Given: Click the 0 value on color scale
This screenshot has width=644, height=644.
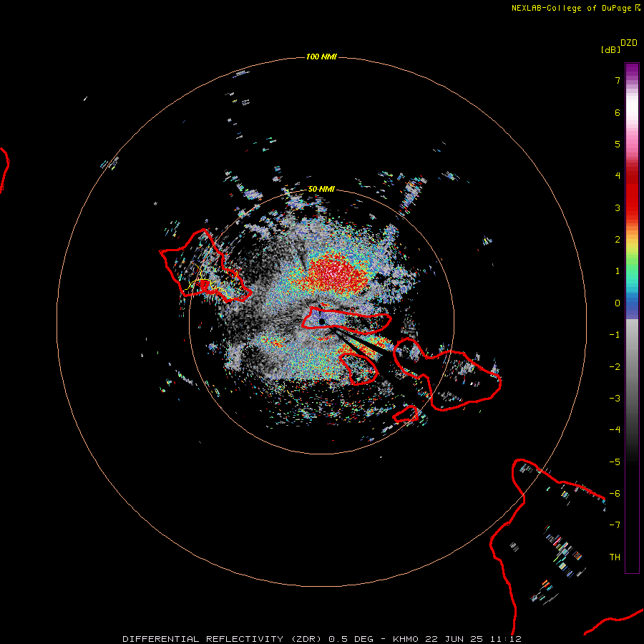Looking at the screenshot, I should point(618,303).
